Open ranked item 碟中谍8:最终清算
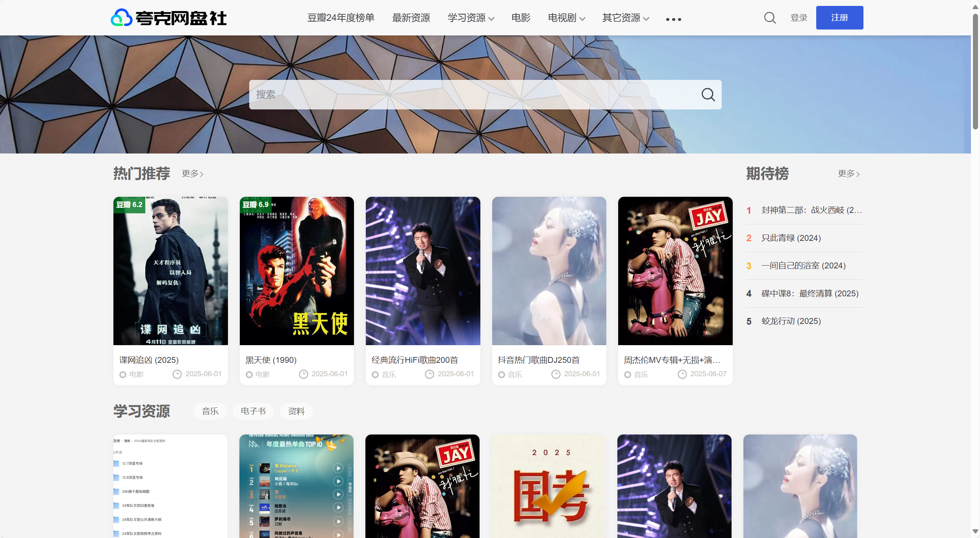980x538 pixels. pyautogui.click(x=810, y=294)
